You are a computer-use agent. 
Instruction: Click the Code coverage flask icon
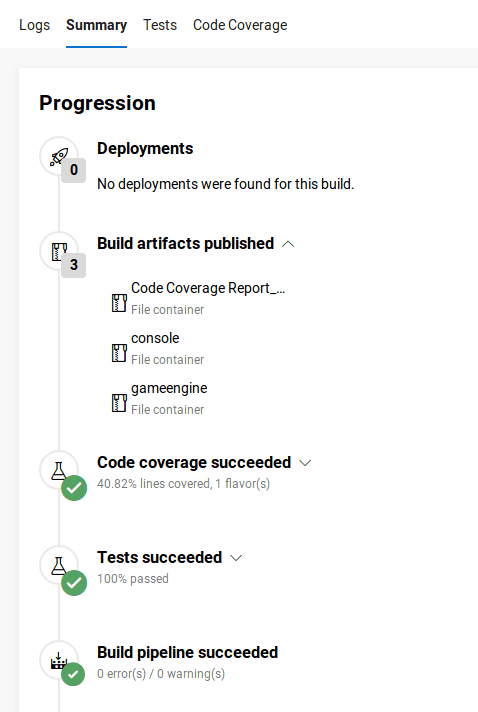[x=59, y=471]
